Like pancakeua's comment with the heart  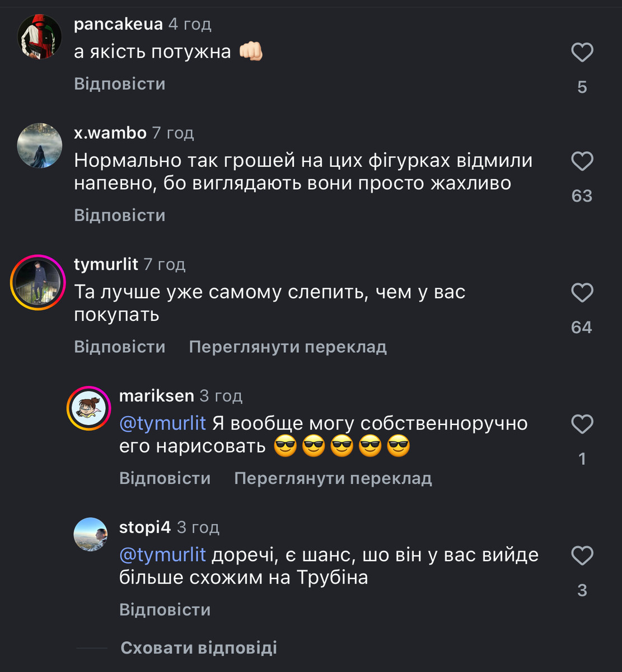(x=582, y=53)
